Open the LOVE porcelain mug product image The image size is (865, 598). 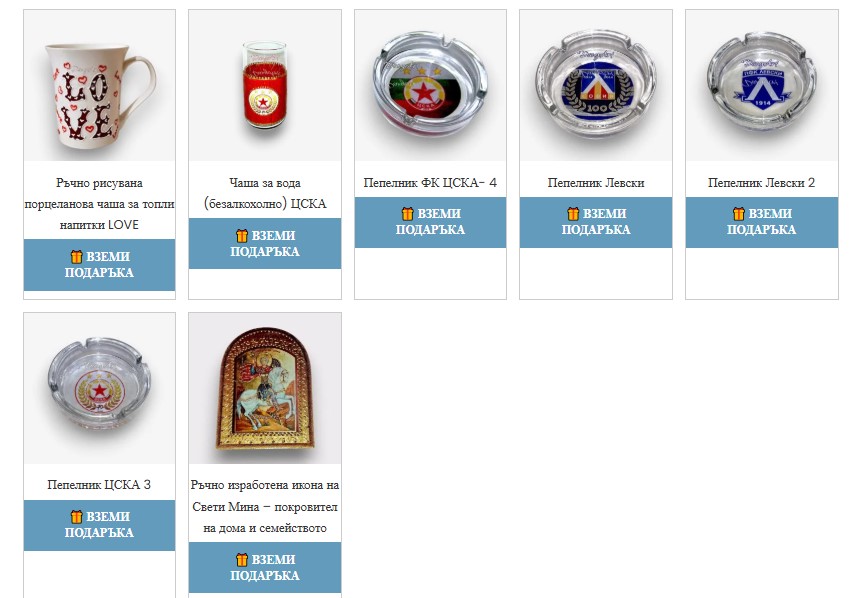tap(99, 86)
